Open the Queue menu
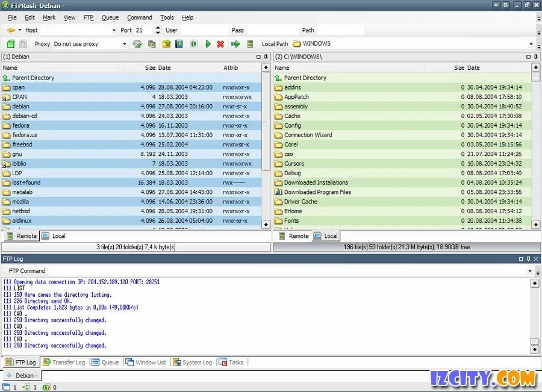The image size is (542, 392). coord(110,17)
